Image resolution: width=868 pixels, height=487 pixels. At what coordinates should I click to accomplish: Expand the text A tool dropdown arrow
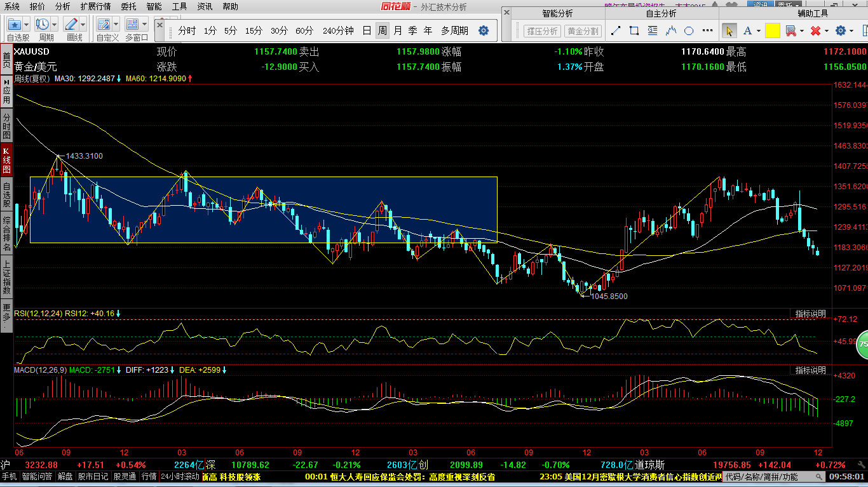coord(759,31)
